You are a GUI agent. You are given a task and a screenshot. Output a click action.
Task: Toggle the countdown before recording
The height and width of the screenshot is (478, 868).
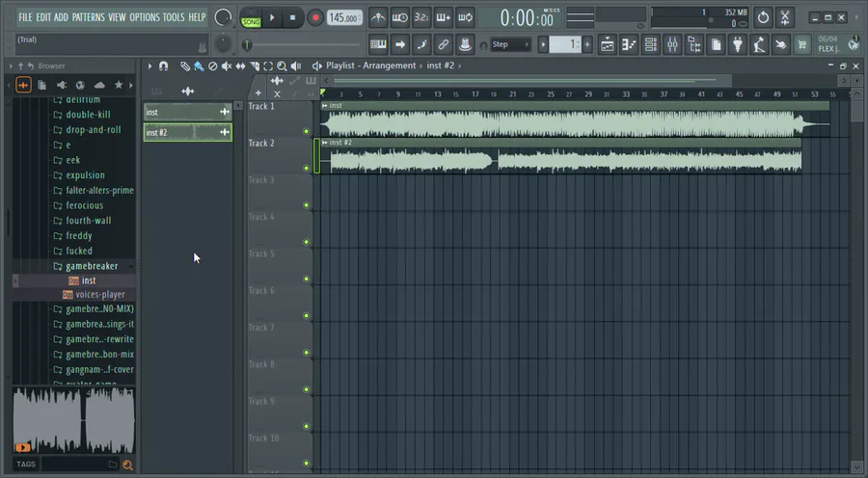click(421, 17)
